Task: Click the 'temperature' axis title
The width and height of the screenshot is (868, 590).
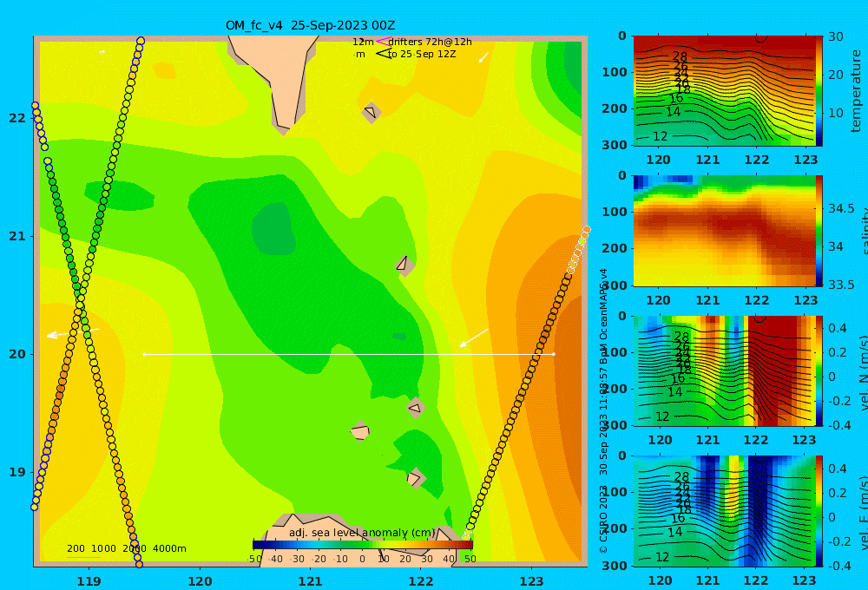Action: (856, 91)
